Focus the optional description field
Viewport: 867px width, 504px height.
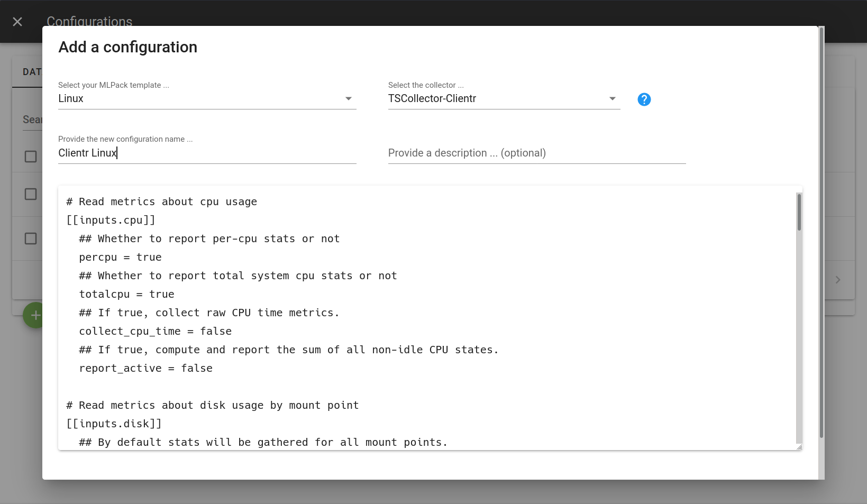[x=537, y=153]
